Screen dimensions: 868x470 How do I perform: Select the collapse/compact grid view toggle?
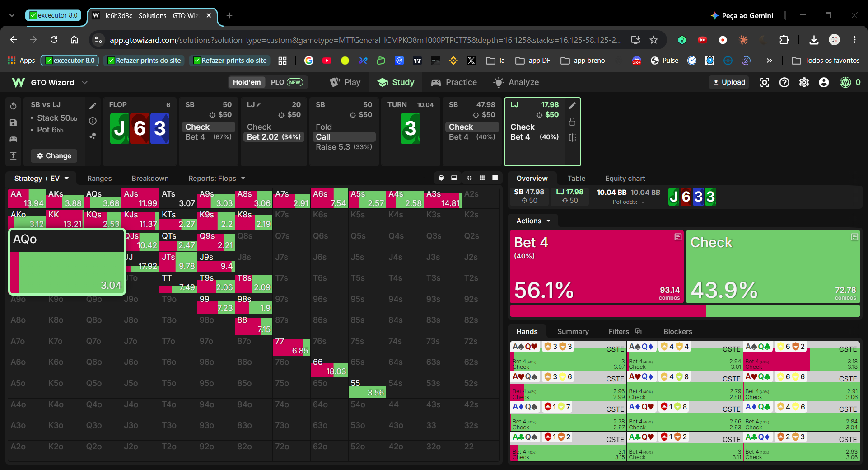tap(470, 178)
